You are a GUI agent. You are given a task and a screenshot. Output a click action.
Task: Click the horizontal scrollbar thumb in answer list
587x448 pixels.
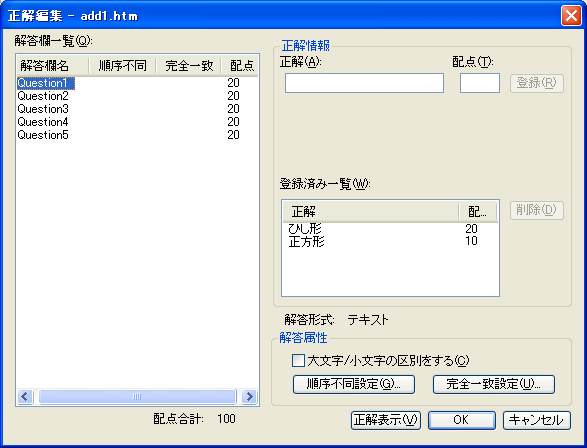pos(137,396)
